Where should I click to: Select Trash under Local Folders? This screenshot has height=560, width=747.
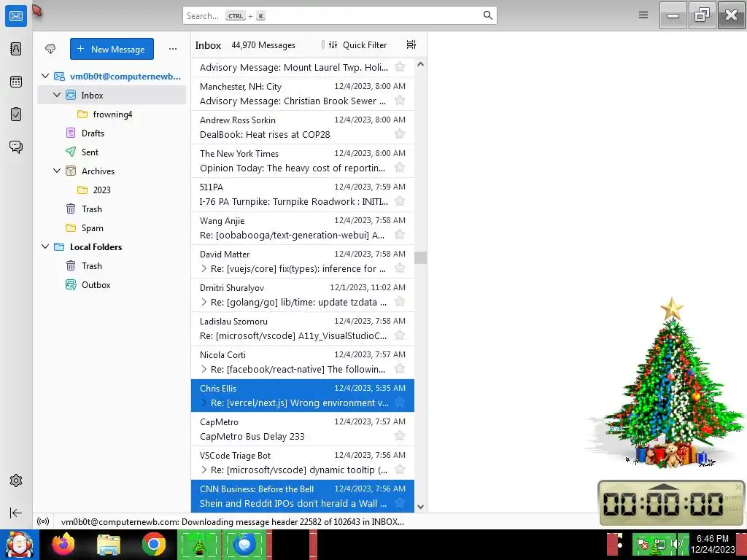click(112, 265)
